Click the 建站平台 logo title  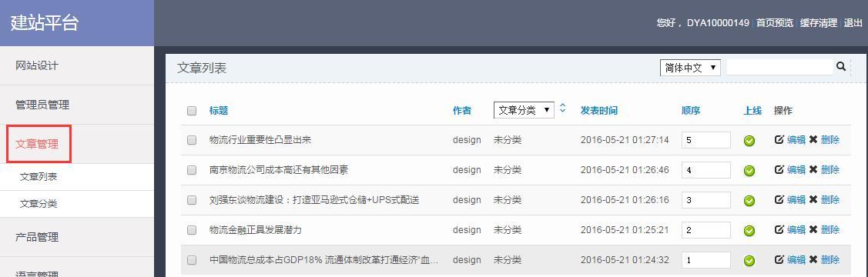[x=45, y=23]
